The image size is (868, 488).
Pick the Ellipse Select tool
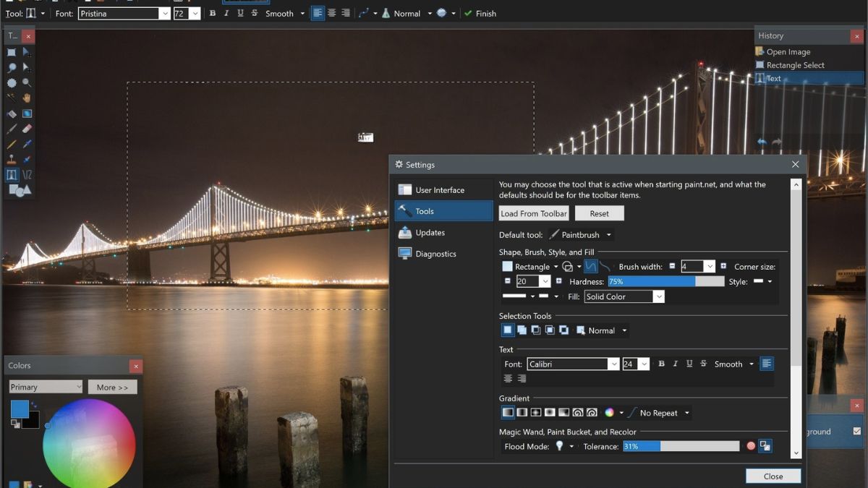(12, 82)
